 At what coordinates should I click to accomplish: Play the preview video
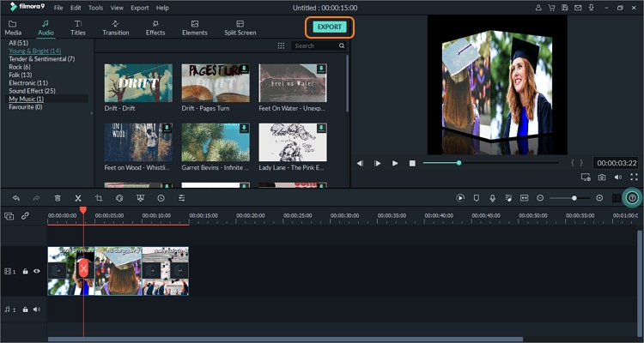click(395, 163)
